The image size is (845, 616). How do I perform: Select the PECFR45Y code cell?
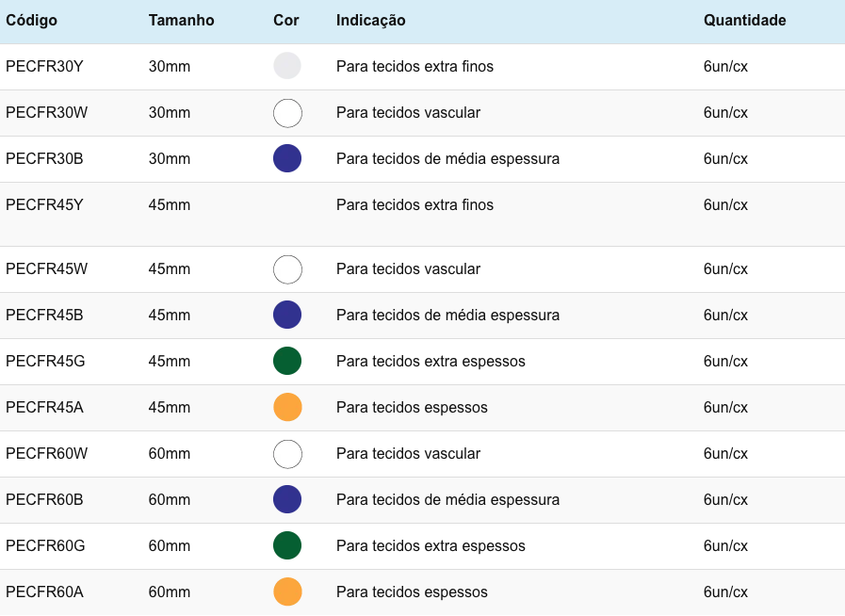pyautogui.click(x=44, y=205)
